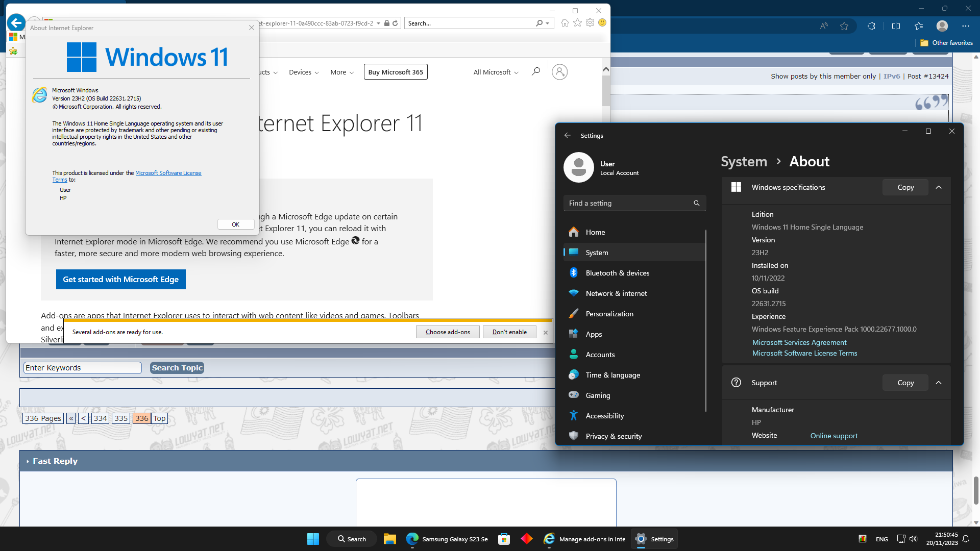Select Home in Settings sidebar
980x551 pixels.
[x=634, y=232]
